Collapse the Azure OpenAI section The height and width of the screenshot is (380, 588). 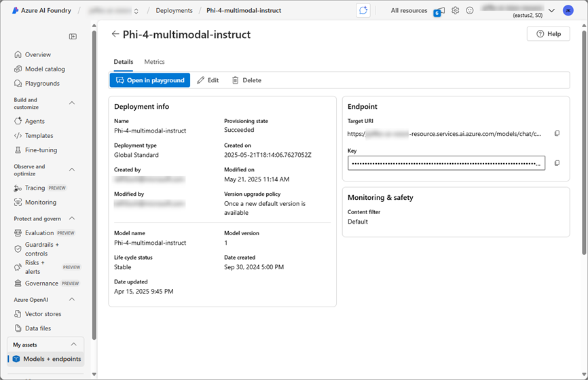tap(72, 300)
